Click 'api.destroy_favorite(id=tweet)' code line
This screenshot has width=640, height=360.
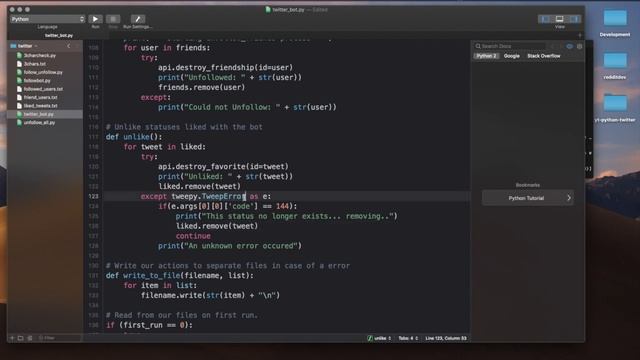pyautogui.click(x=223, y=167)
